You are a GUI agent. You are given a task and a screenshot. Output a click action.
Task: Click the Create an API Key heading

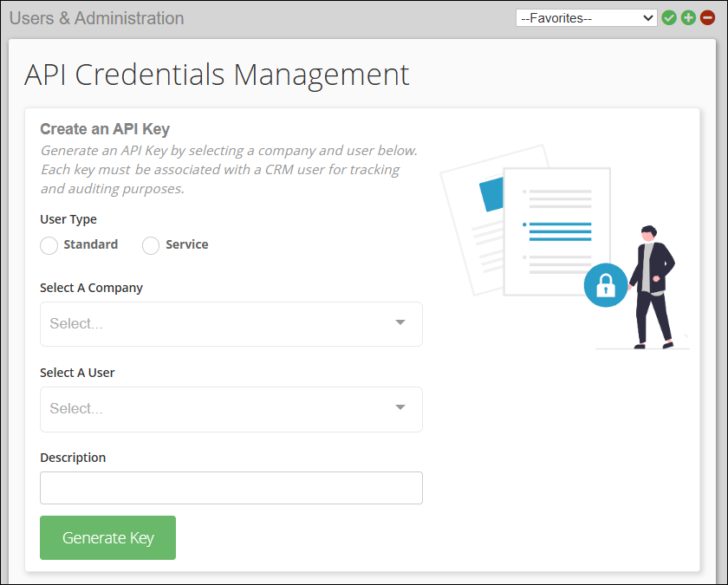tap(105, 129)
